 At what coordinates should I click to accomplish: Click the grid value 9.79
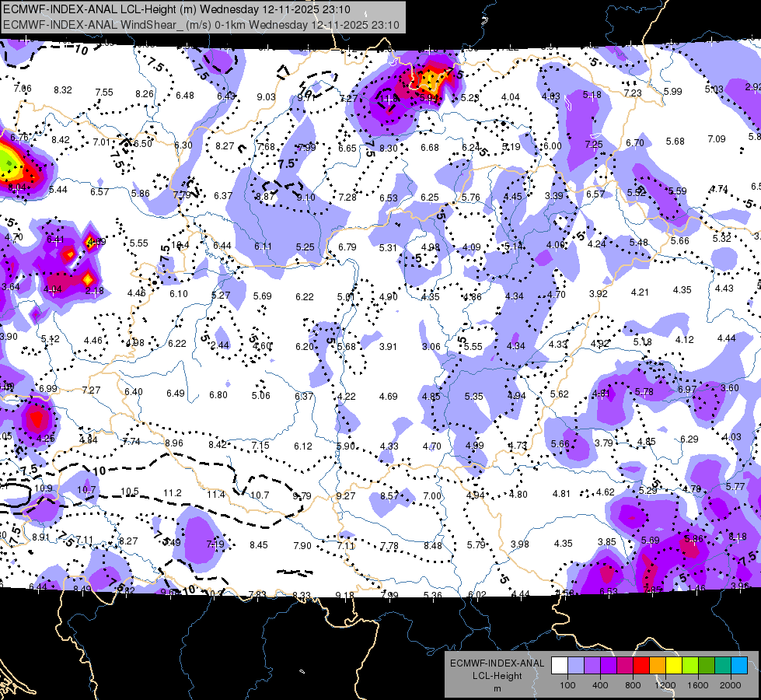click(x=302, y=496)
